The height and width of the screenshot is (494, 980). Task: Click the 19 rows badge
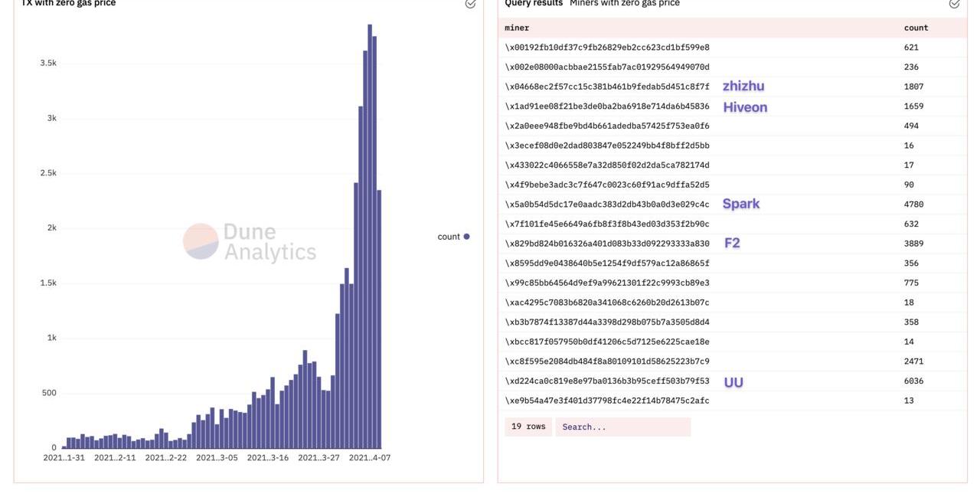coord(528,427)
